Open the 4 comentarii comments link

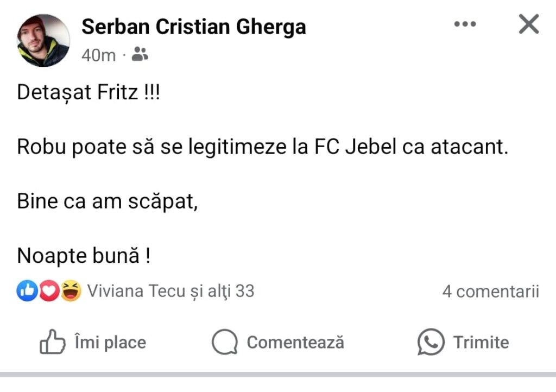click(490, 292)
